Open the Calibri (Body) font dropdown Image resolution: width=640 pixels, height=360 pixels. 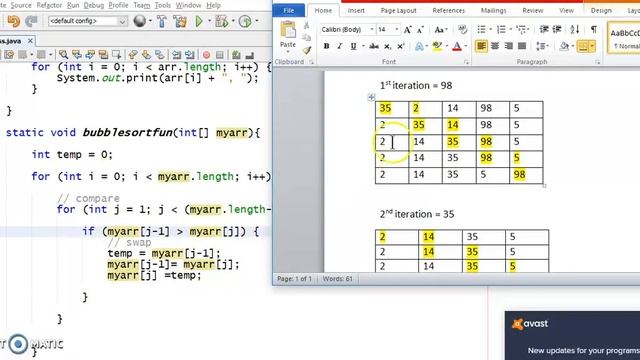click(372, 29)
